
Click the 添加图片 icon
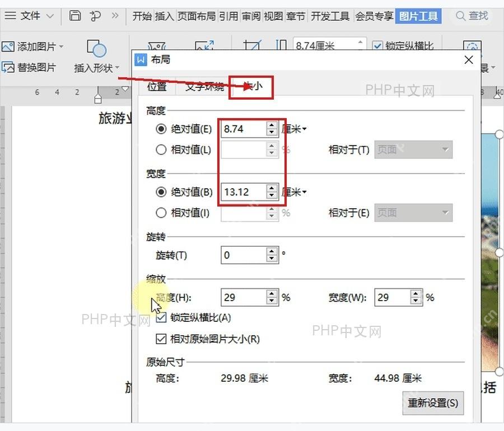(8, 46)
